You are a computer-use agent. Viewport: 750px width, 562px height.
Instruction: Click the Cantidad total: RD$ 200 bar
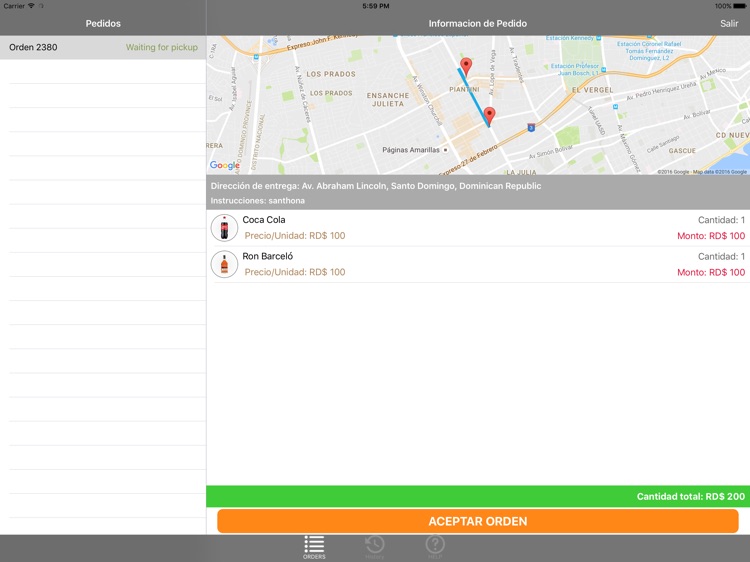[478, 496]
